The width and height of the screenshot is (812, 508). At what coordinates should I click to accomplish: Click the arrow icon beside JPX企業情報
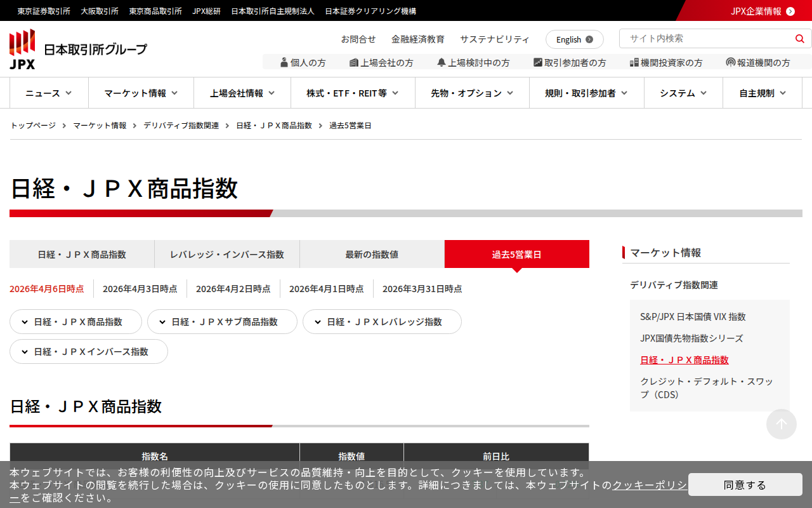[x=790, y=11]
